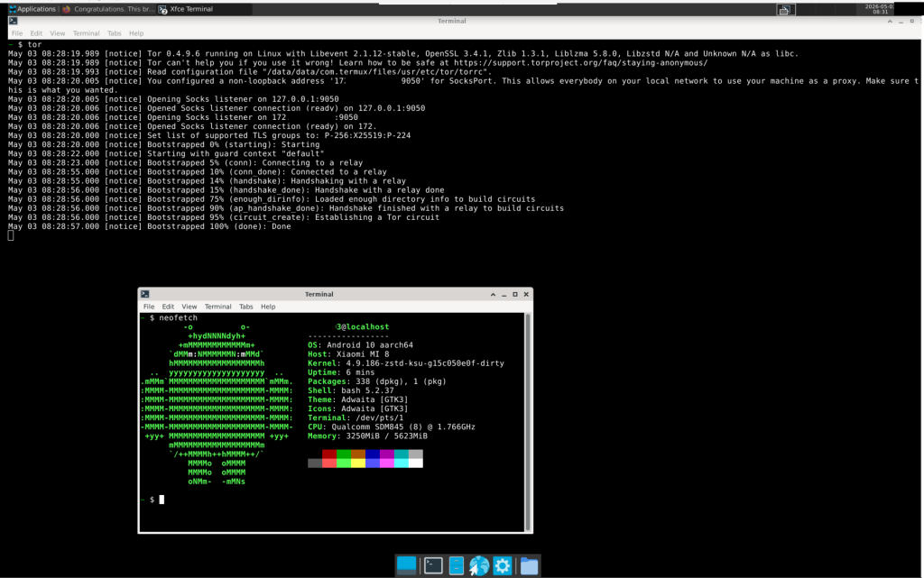The width and height of the screenshot is (924, 578).
Task: Click the 'Bootstrapped 100% (done): Done' line
Action: [149, 226]
